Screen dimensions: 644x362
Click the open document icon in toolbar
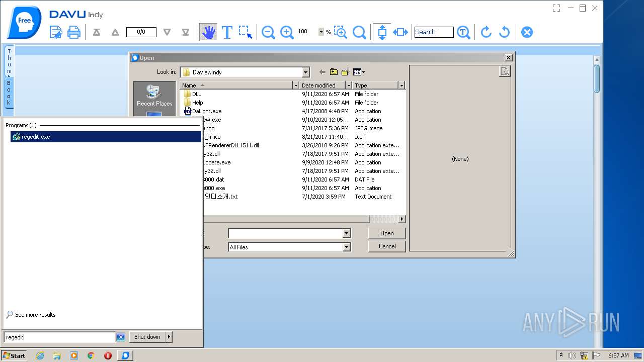click(x=56, y=32)
